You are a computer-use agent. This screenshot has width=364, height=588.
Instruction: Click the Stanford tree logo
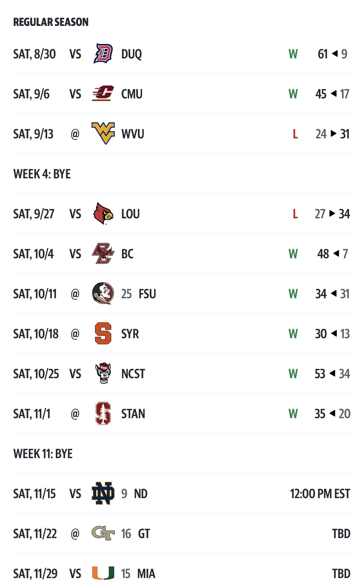coord(103,413)
